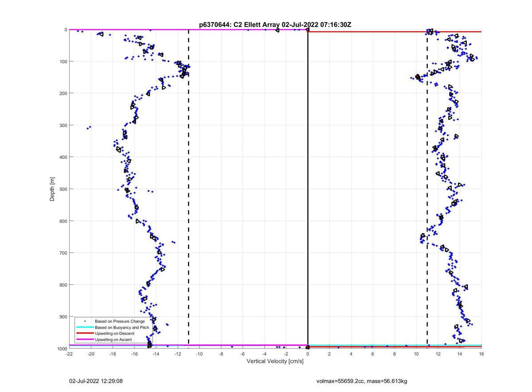Select the 'Upwelling on Descent' legend entry

pos(114,334)
